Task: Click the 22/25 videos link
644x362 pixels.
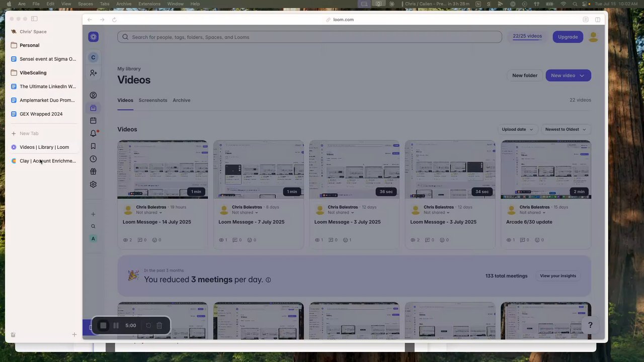Action: [x=527, y=36]
